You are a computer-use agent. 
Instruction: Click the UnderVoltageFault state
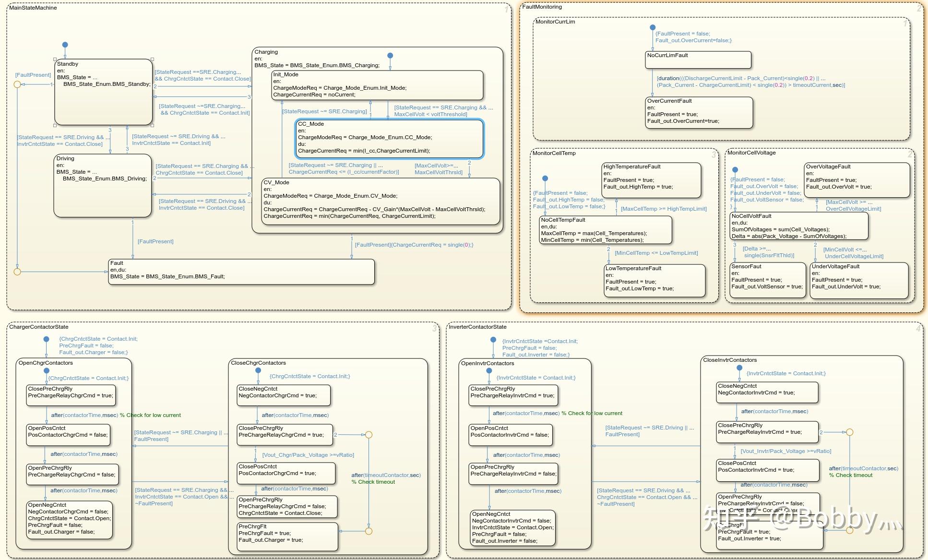[x=859, y=281]
